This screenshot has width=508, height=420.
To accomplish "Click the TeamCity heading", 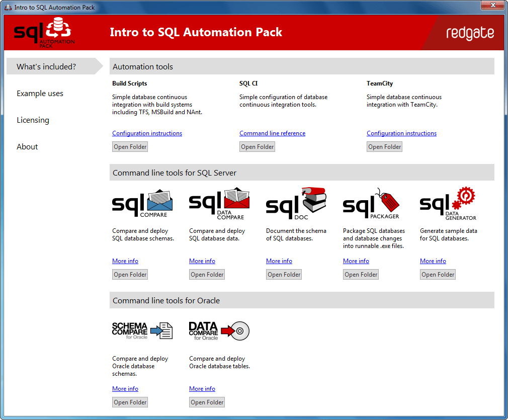I will [x=380, y=83].
